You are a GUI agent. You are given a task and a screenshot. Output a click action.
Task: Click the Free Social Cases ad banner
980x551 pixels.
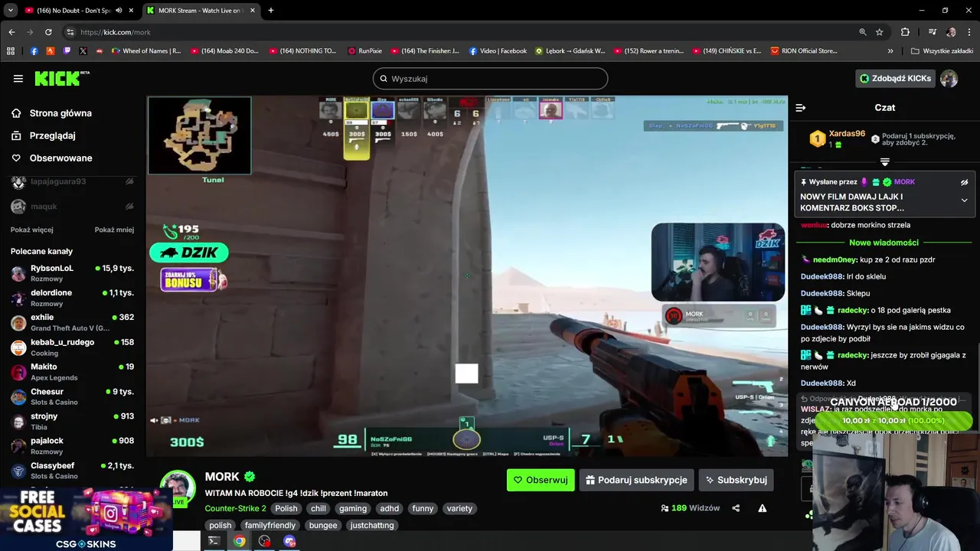pyautogui.click(x=86, y=518)
